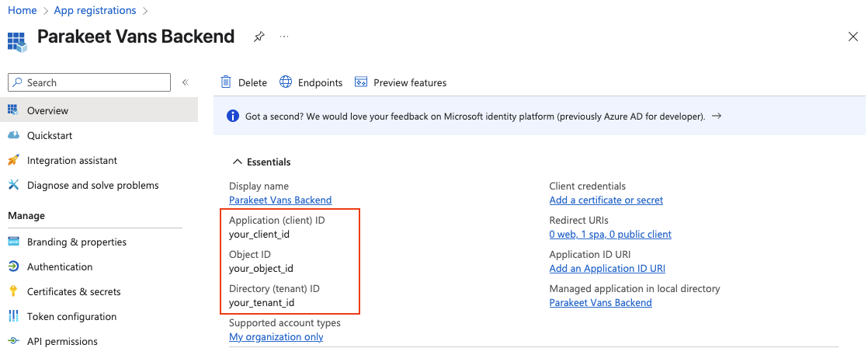Click the Overview grid icon
Screen dimensions: 868x355
[x=13, y=110]
